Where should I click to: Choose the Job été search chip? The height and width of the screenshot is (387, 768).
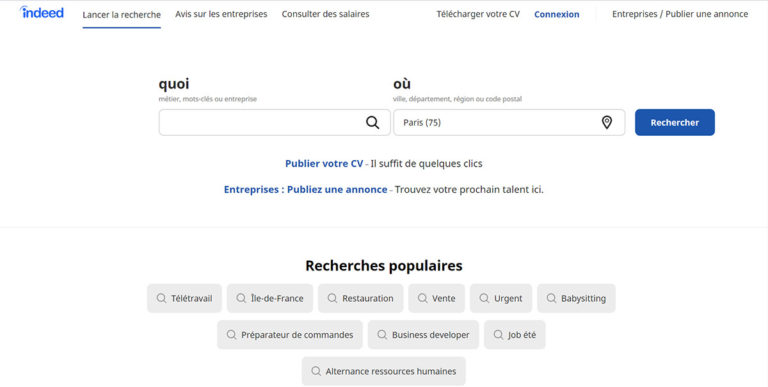[x=515, y=335]
